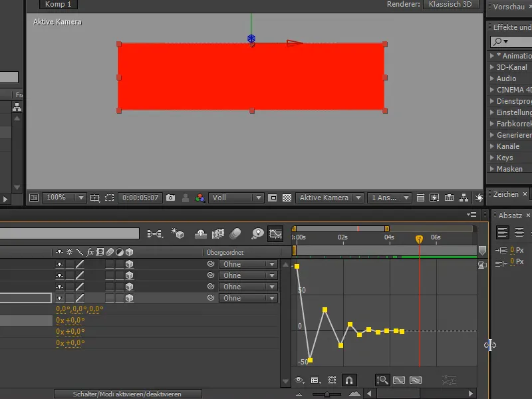This screenshot has width=532, height=399.
Task: Click the hide shy layers icon
Action: 201,234
